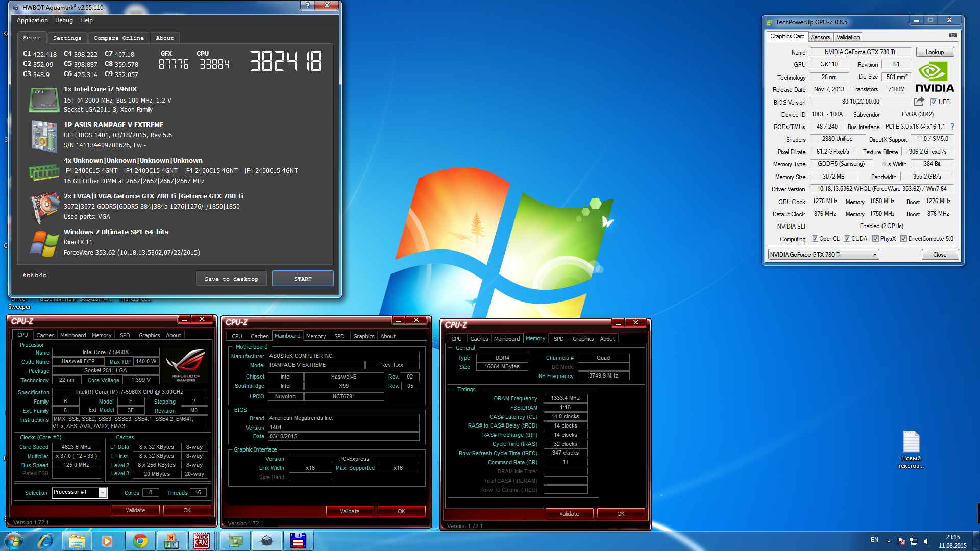Click the MFC blocks taskbar icon

pyautogui.click(x=171, y=541)
